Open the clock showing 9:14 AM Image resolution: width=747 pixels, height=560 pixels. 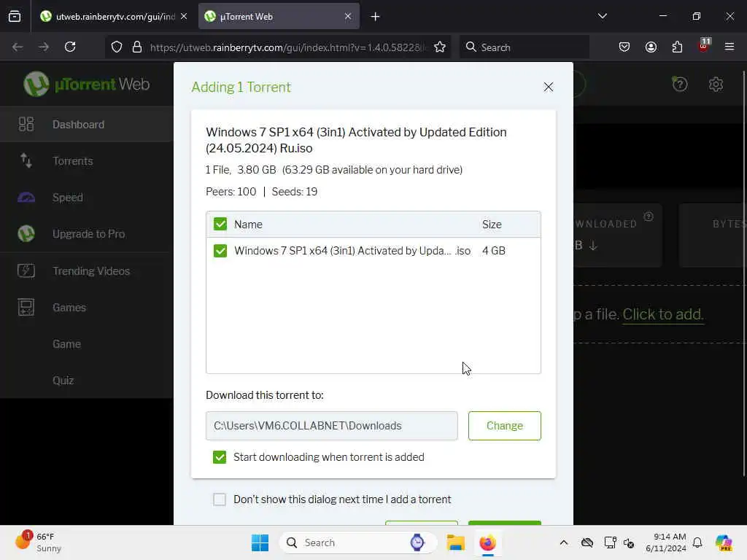(666, 542)
